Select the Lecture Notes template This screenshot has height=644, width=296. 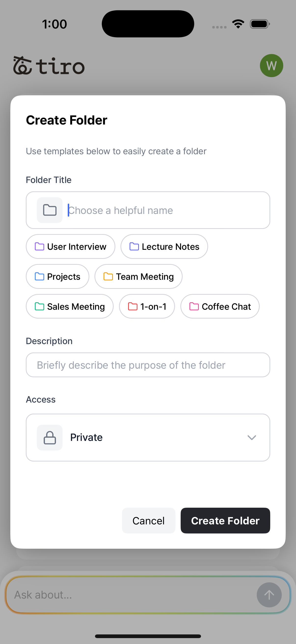pos(164,247)
